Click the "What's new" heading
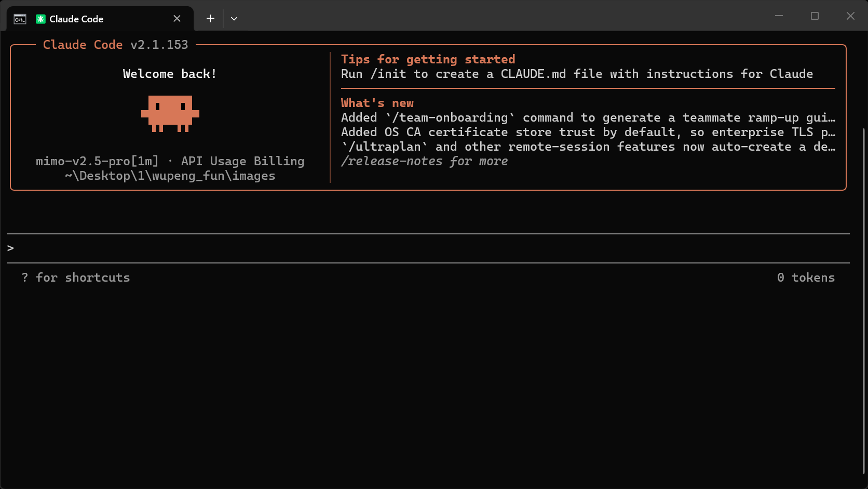Image resolution: width=868 pixels, height=489 pixels. click(x=377, y=103)
